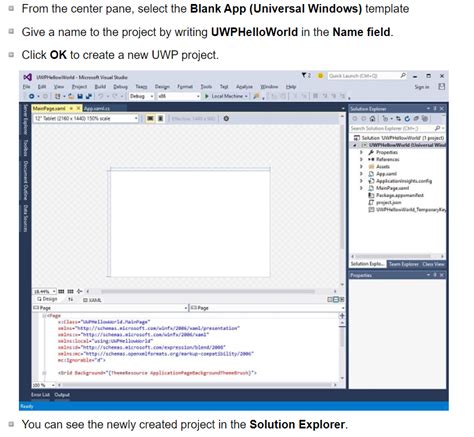
Task: Open the designer zoom percentage dropdown
Action: click(54, 292)
